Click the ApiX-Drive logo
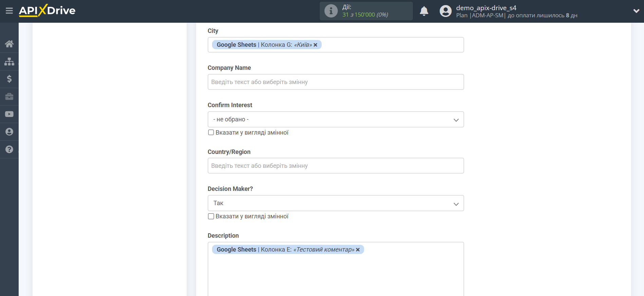This screenshot has width=644, height=296. coord(47,11)
